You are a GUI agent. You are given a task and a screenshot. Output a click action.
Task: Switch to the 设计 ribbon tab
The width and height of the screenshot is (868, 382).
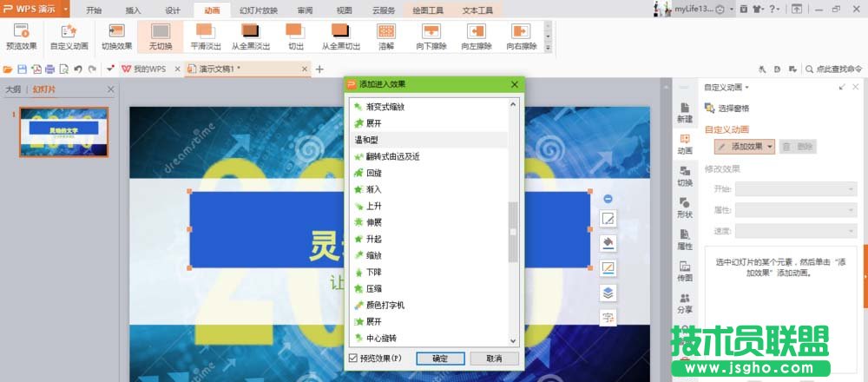(x=173, y=10)
